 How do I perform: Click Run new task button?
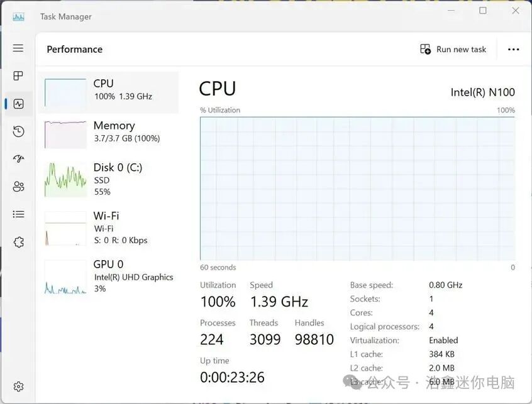pos(453,50)
